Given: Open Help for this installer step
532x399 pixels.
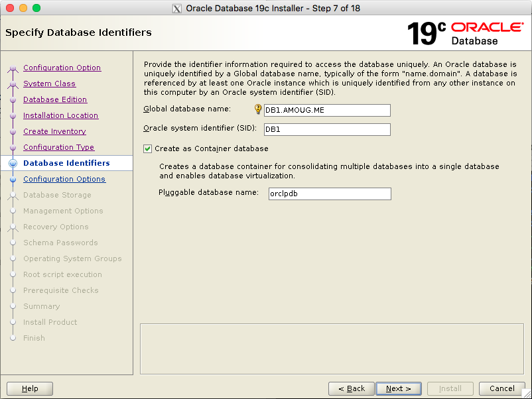Looking at the screenshot, I should 30,388.
